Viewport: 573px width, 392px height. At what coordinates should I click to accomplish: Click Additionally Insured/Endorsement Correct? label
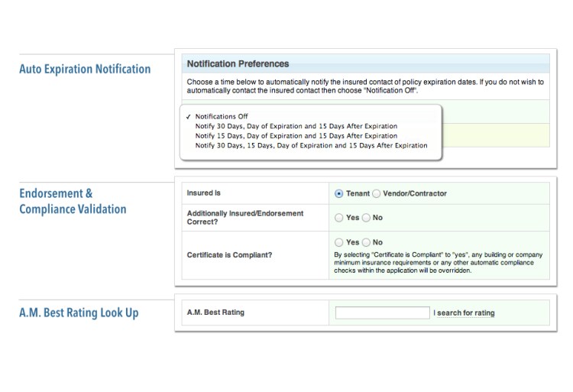[x=244, y=218]
